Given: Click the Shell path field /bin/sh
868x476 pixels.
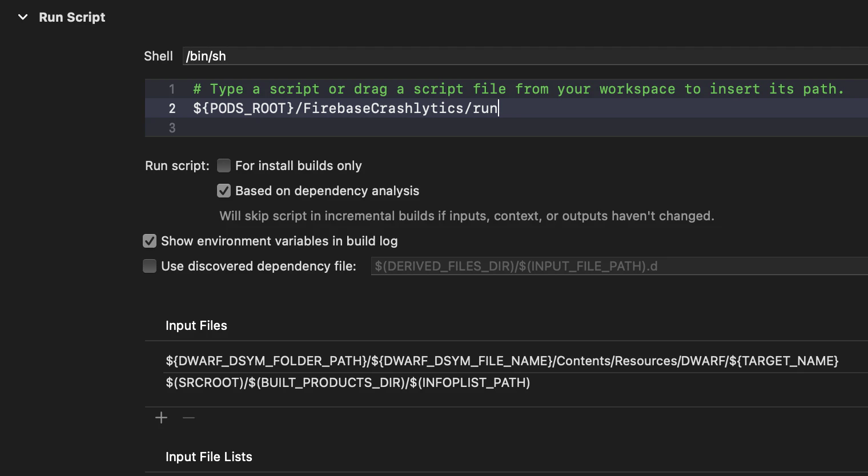Looking at the screenshot, I should pos(525,56).
